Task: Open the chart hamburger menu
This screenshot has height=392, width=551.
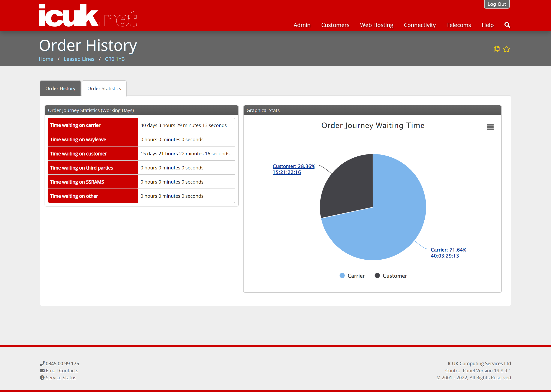Action: pyautogui.click(x=490, y=127)
